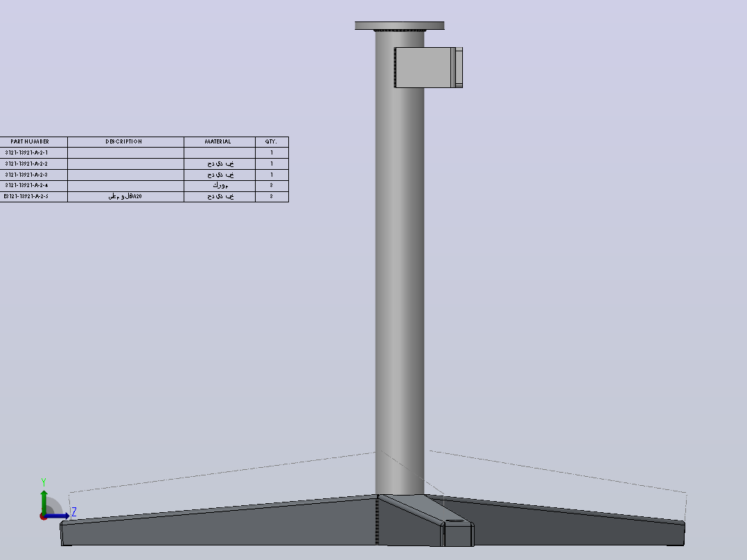Screen dimensions: 747x560
Task: Click the material cell in row A-2-3
Action: click(x=220, y=175)
